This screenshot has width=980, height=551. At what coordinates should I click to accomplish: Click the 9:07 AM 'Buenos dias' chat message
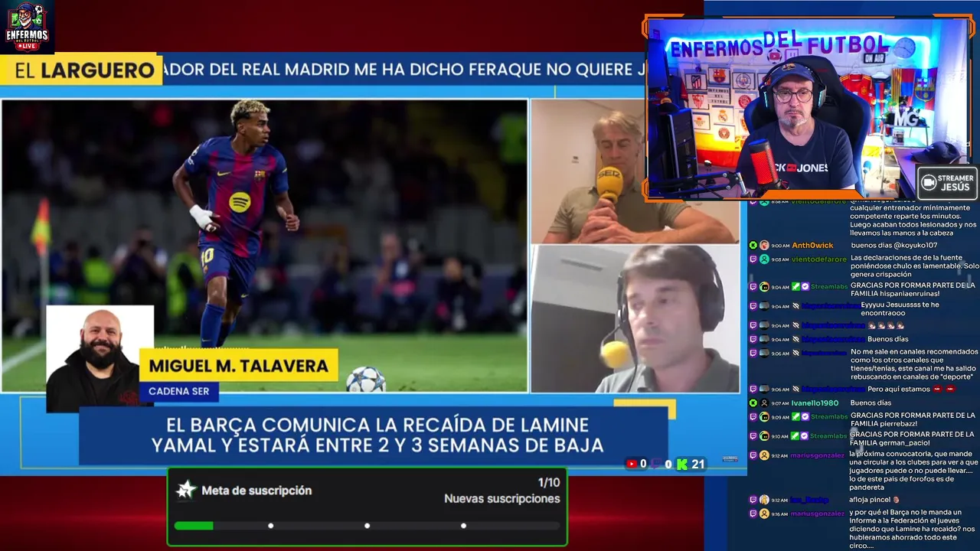coord(871,403)
